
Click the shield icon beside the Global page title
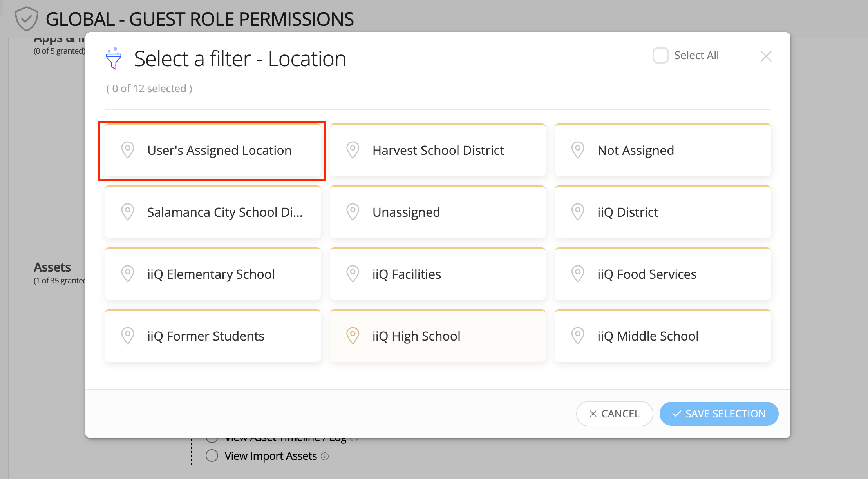26,18
